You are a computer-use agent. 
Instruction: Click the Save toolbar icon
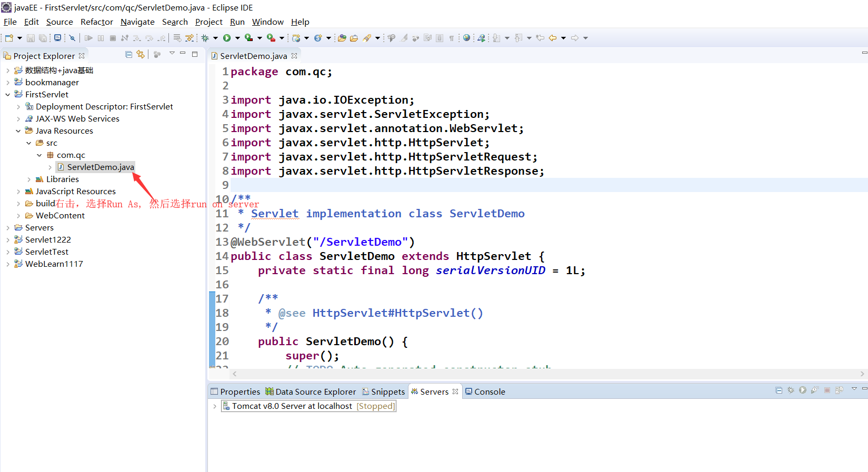pyautogui.click(x=31, y=38)
